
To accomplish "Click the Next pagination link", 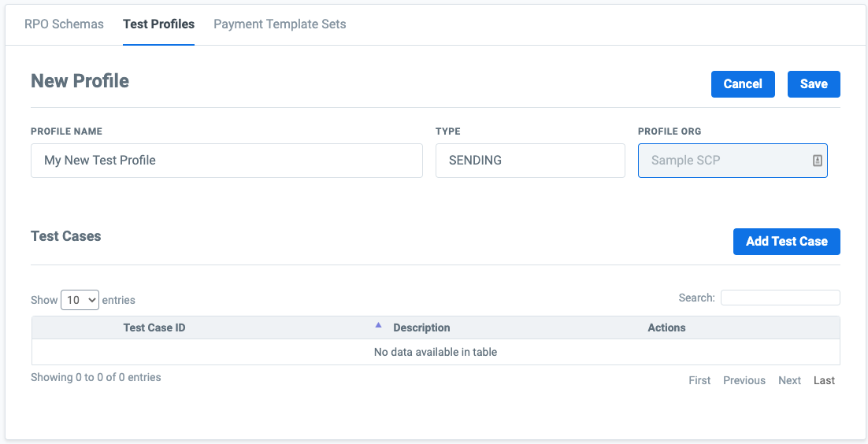I will pos(789,380).
